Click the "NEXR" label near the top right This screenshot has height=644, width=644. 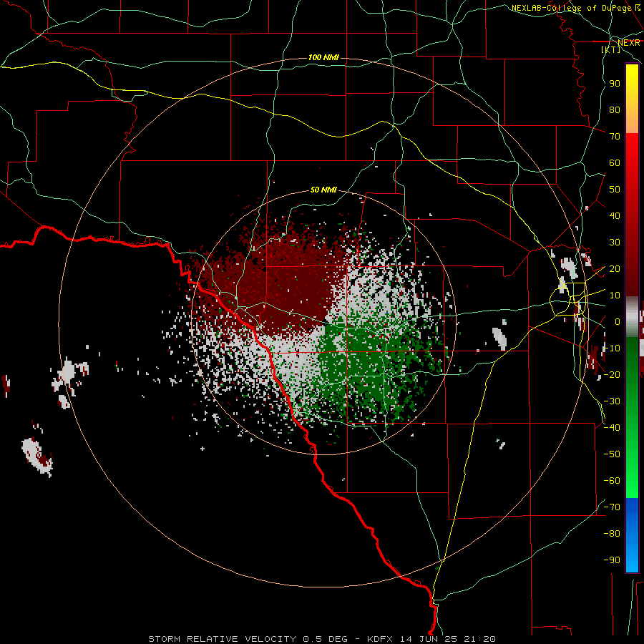click(x=629, y=43)
